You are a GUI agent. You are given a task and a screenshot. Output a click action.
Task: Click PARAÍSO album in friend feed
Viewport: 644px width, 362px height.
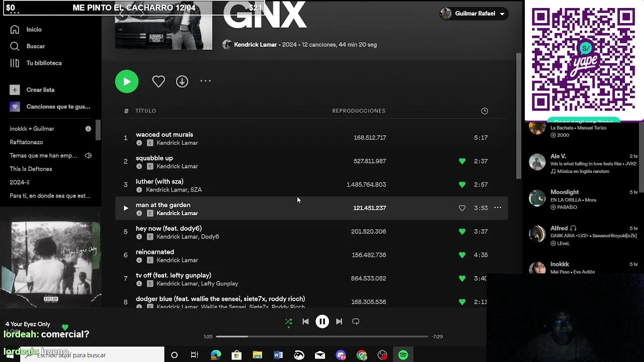tap(567, 207)
